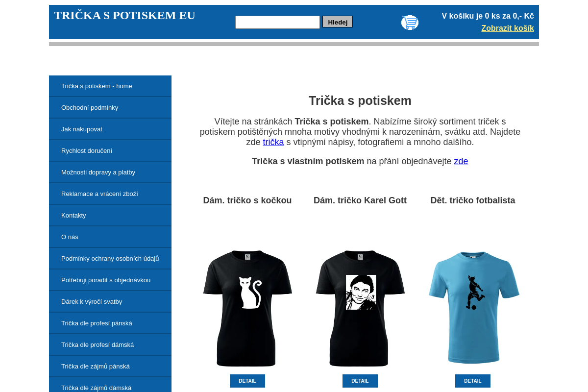The image size is (588, 392).
Task: Click the TRIČKA S POTISKEM EU site title
Action: click(124, 15)
